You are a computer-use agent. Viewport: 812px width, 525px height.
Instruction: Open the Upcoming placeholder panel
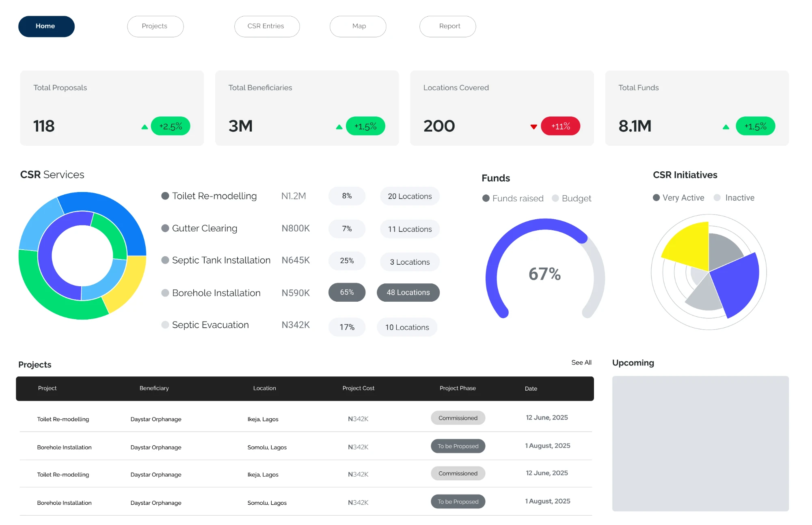(x=700, y=443)
